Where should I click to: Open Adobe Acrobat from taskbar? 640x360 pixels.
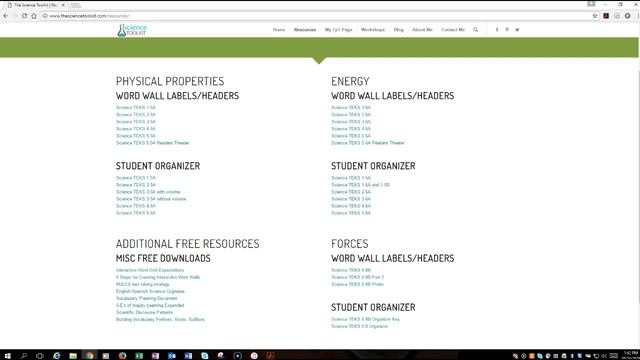tap(270, 356)
